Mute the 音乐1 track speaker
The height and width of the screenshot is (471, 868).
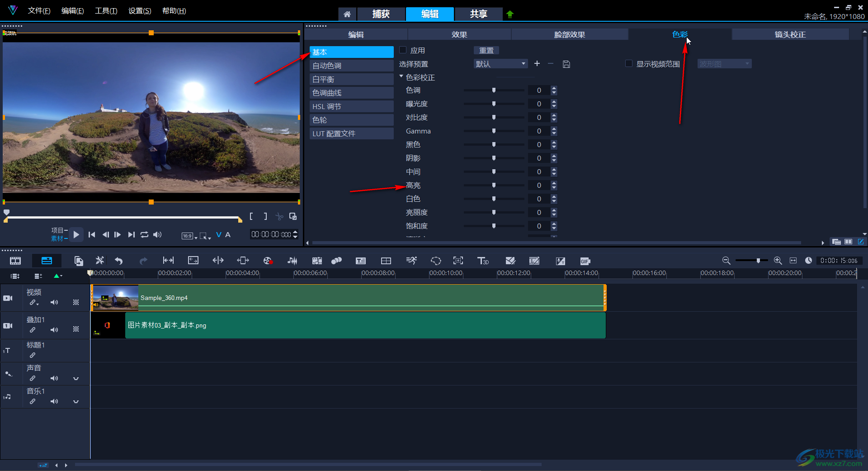click(54, 401)
